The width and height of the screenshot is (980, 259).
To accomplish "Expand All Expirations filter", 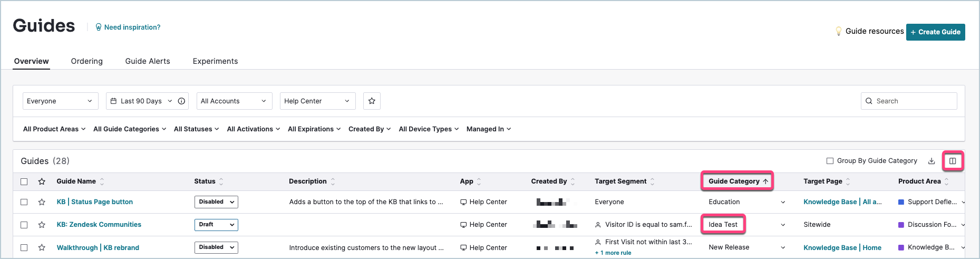I will 314,129.
